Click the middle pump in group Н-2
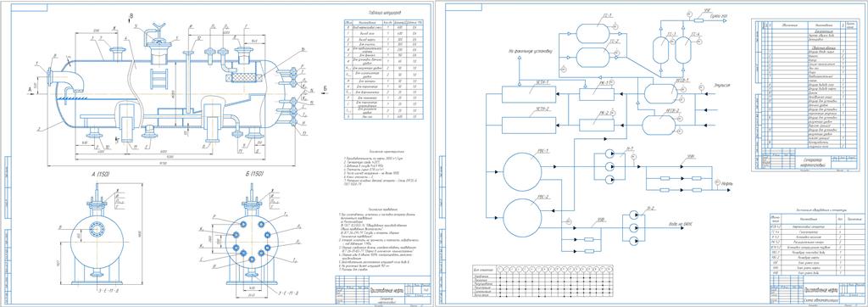 tap(634, 228)
